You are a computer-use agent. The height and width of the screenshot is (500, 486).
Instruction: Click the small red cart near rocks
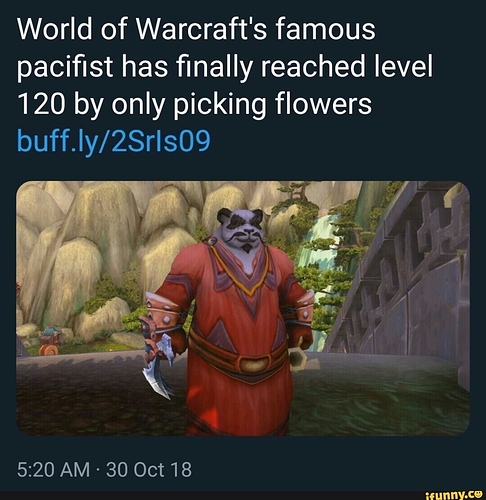(49, 342)
